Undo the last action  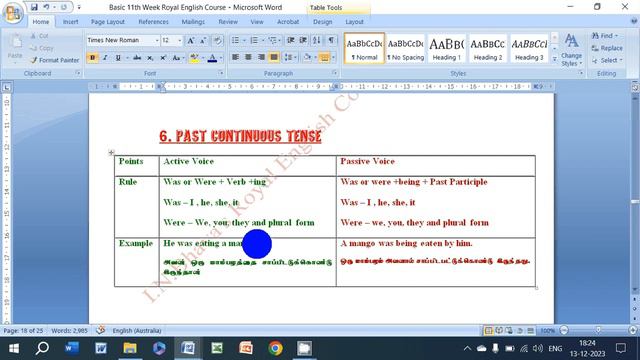point(46,7)
